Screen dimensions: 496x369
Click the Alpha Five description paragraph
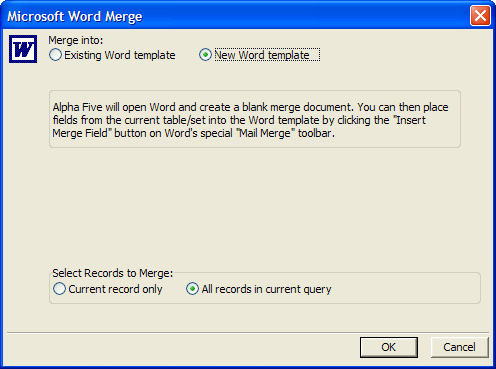coord(250,120)
